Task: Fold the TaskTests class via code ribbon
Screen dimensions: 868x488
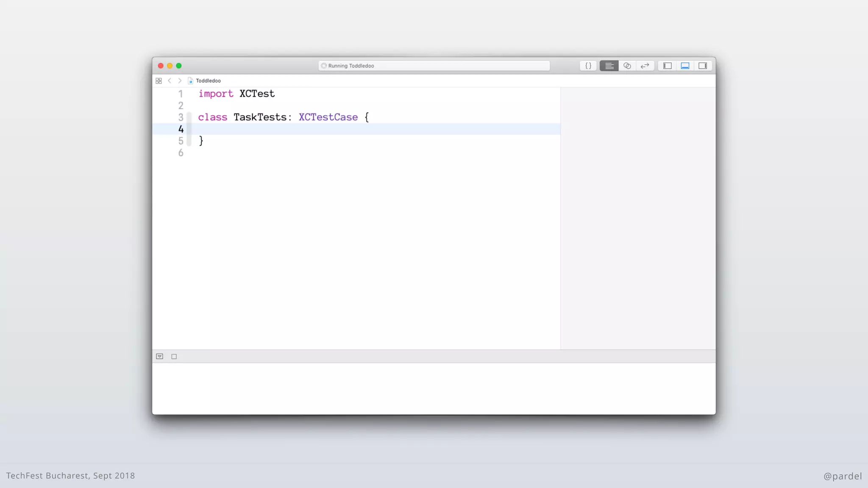Action: [x=189, y=129]
